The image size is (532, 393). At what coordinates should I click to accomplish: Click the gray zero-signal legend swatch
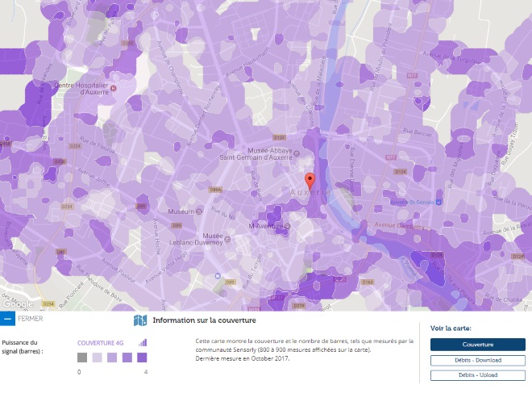pos(82,357)
